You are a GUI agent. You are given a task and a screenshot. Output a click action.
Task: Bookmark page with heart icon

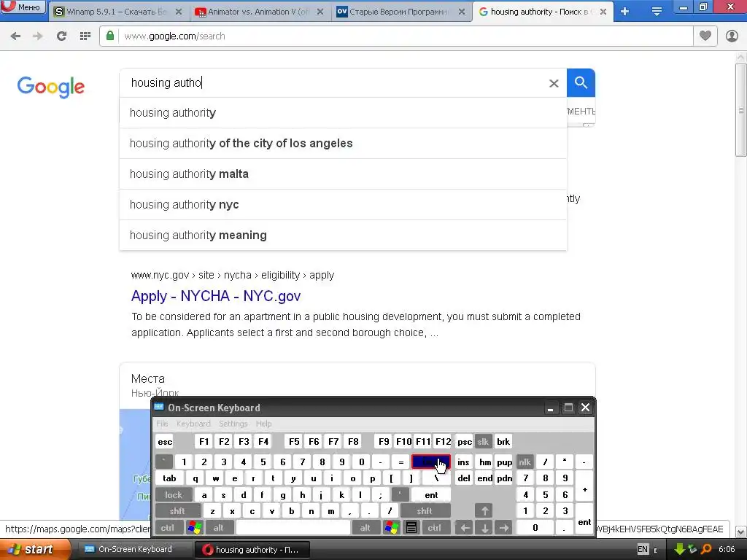coord(705,36)
